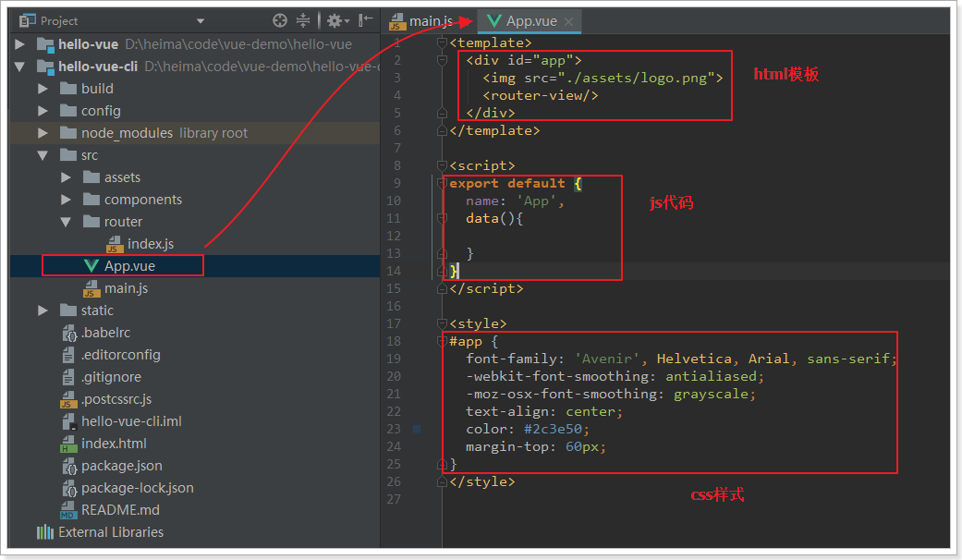
Task: Open the Project panel settings gear
Action: [334, 20]
